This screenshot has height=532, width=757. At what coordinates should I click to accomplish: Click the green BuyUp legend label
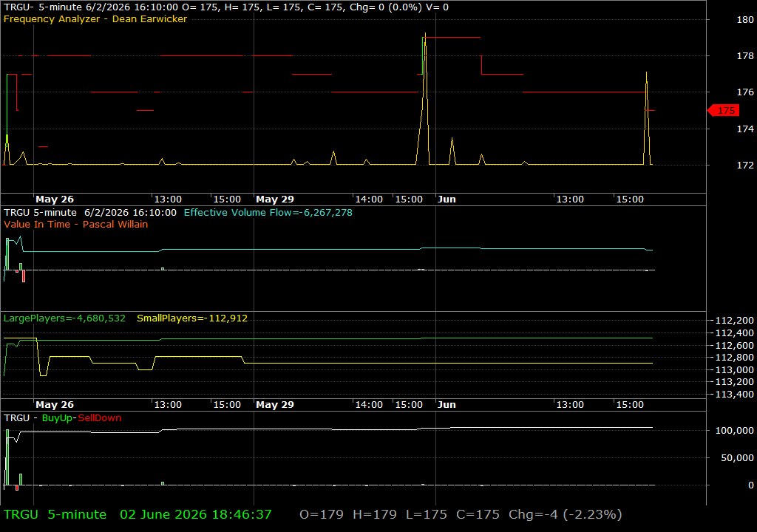coord(57,418)
